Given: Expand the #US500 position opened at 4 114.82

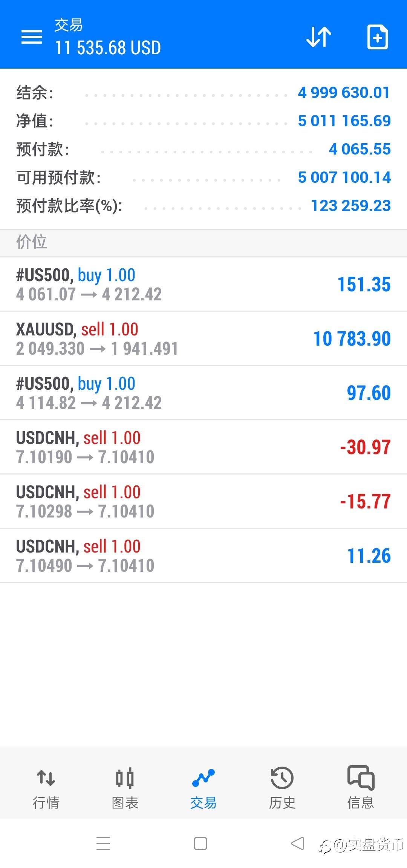Looking at the screenshot, I should (203, 393).
